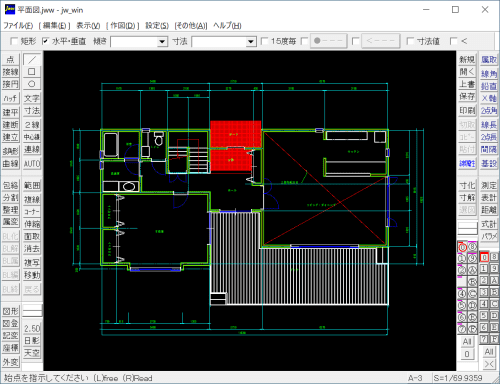Tick the checkbox beside the ●--- button
The width and height of the screenshot is (500, 384).
304,41
